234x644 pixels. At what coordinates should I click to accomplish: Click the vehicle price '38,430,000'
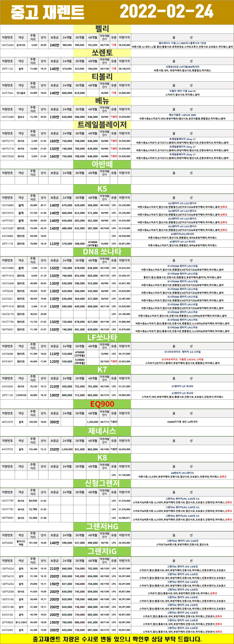[x=124, y=45]
